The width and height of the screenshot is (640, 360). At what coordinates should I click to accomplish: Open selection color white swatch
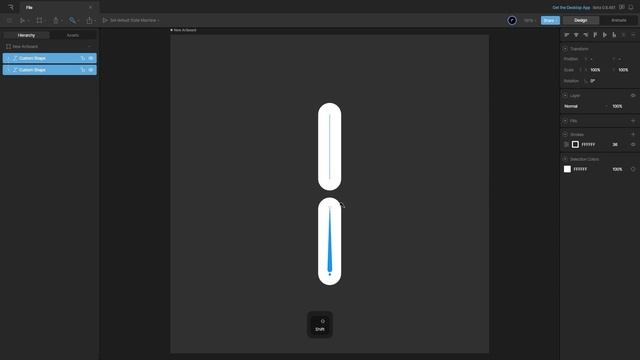click(x=567, y=169)
